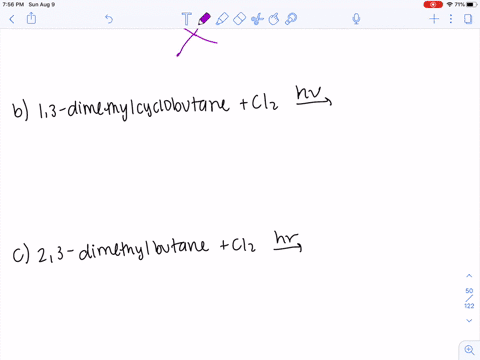Open the three-dot more options menu
480x360 pixels.
[451, 19]
